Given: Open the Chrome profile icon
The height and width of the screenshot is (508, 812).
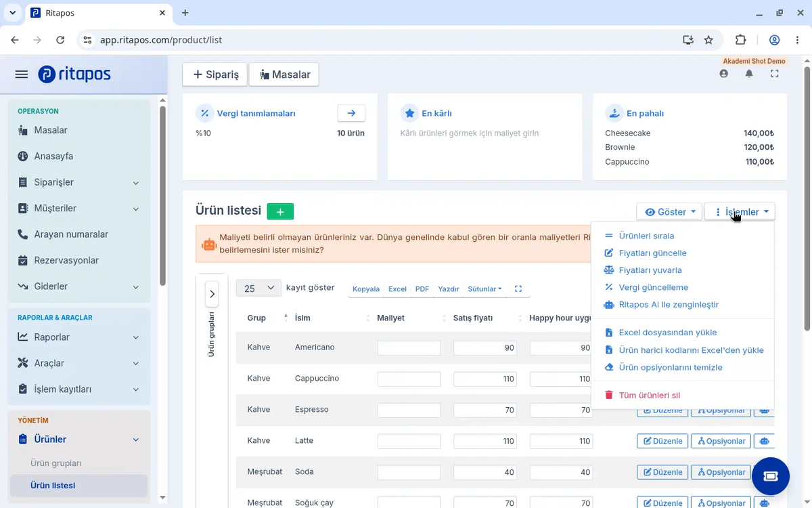Looking at the screenshot, I should point(775,40).
